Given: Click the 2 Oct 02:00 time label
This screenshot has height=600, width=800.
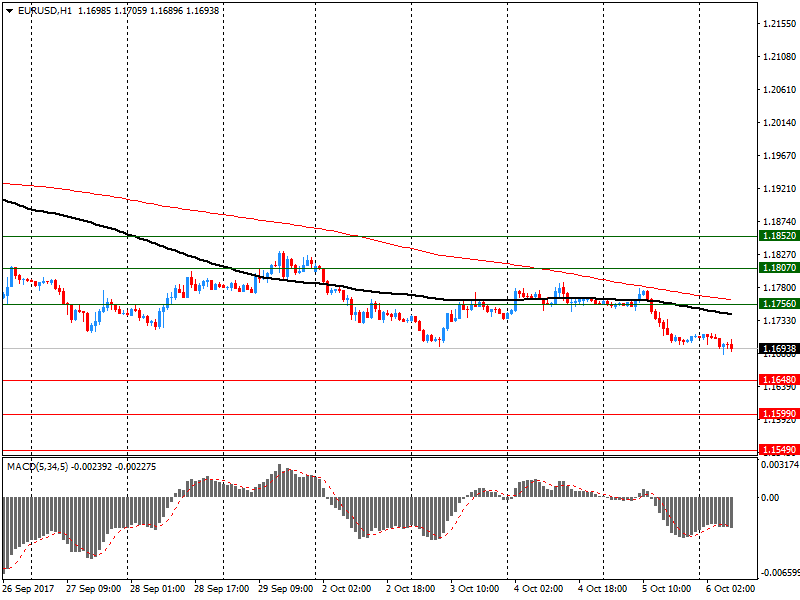Looking at the screenshot, I should click(x=347, y=589).
